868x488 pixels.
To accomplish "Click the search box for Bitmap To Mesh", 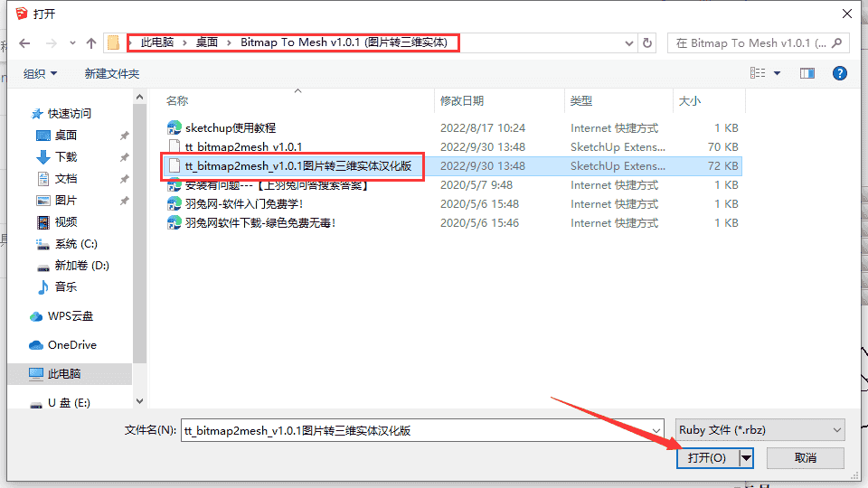I will pyautogui.click(x=759, y=43).
